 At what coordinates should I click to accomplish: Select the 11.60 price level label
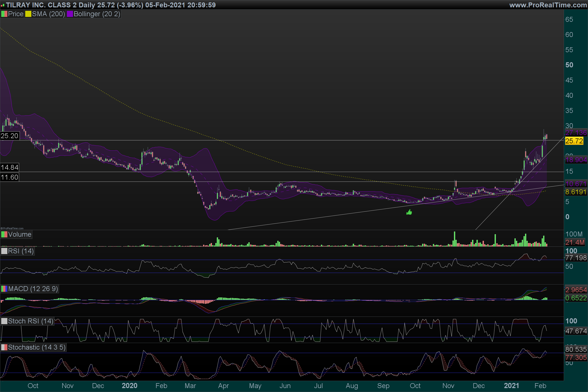10,177
